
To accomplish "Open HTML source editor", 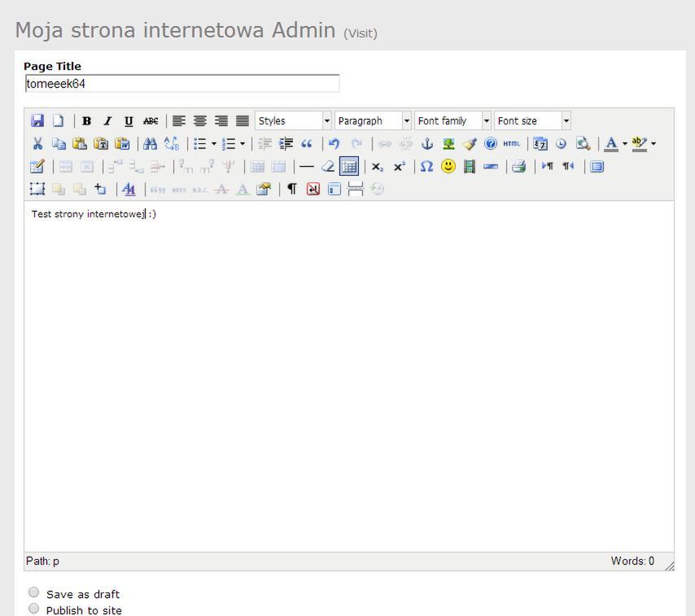I will tap(512, 143).
